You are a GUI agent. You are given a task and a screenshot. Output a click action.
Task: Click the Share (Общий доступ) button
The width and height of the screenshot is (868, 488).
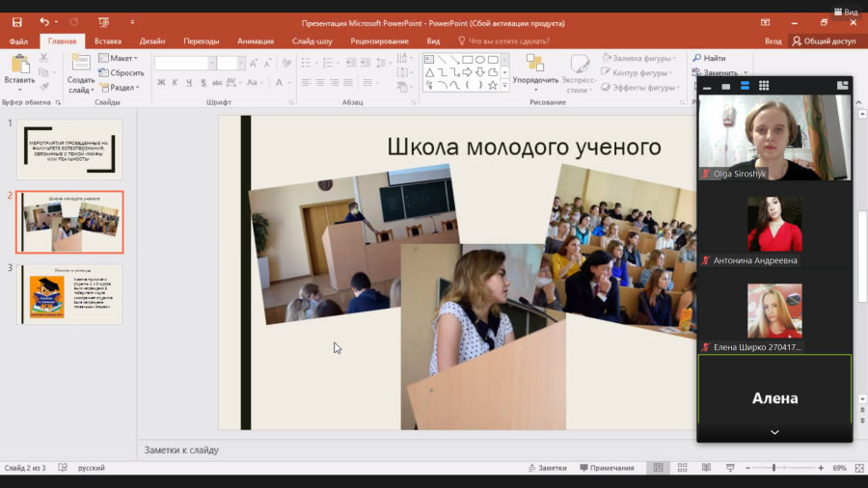pos(824,41)
